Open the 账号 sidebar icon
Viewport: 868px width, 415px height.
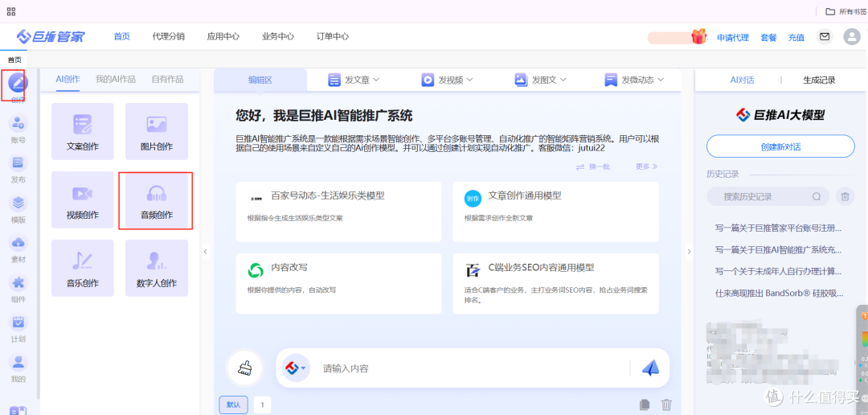18,123
